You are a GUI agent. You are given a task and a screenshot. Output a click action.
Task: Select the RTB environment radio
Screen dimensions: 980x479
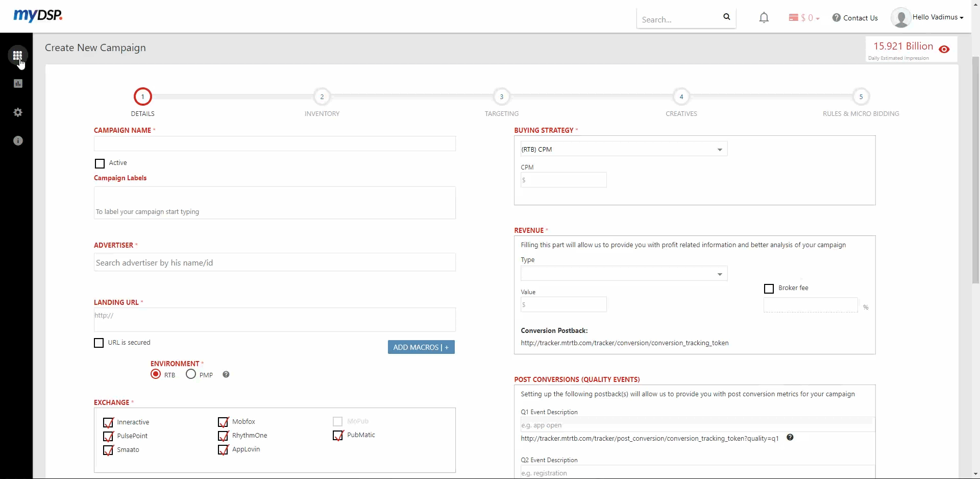click(x=156, y=374)
